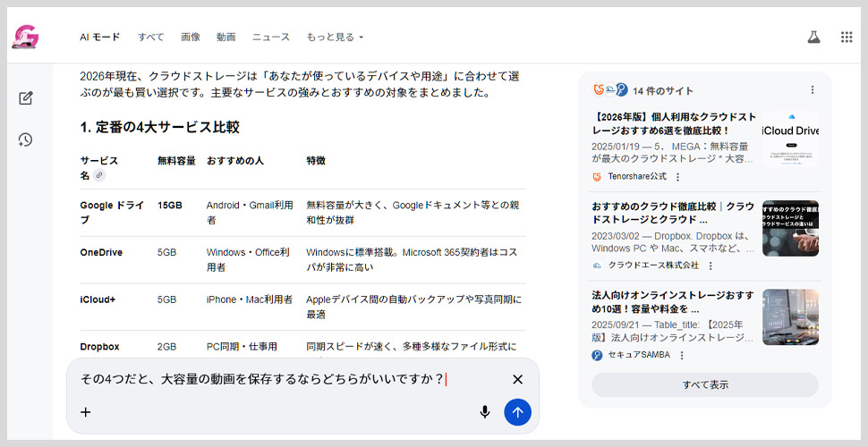This screenshot has height=447, width=868.
Task: Select the AI モード tab
Action: tap(99, 37)
